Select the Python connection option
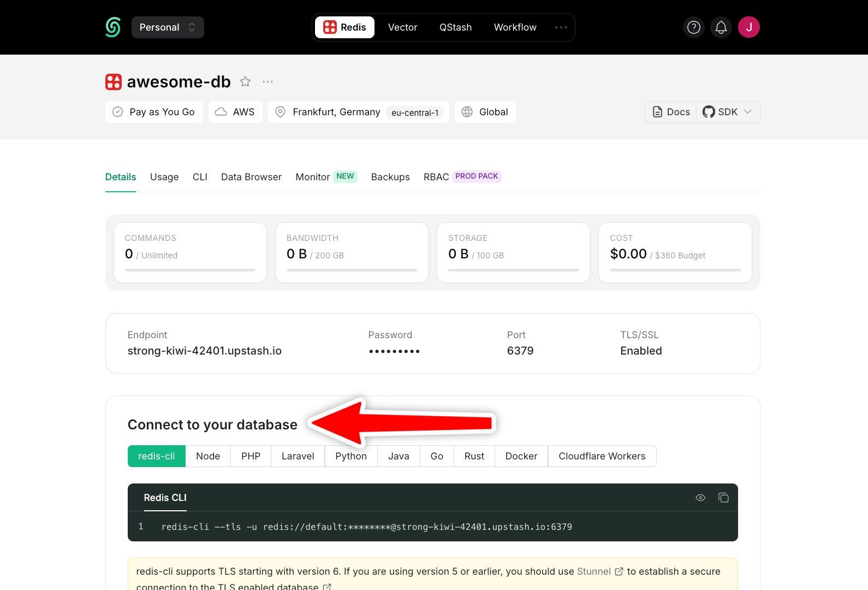 pyautogui.click(x=351, y=456)
